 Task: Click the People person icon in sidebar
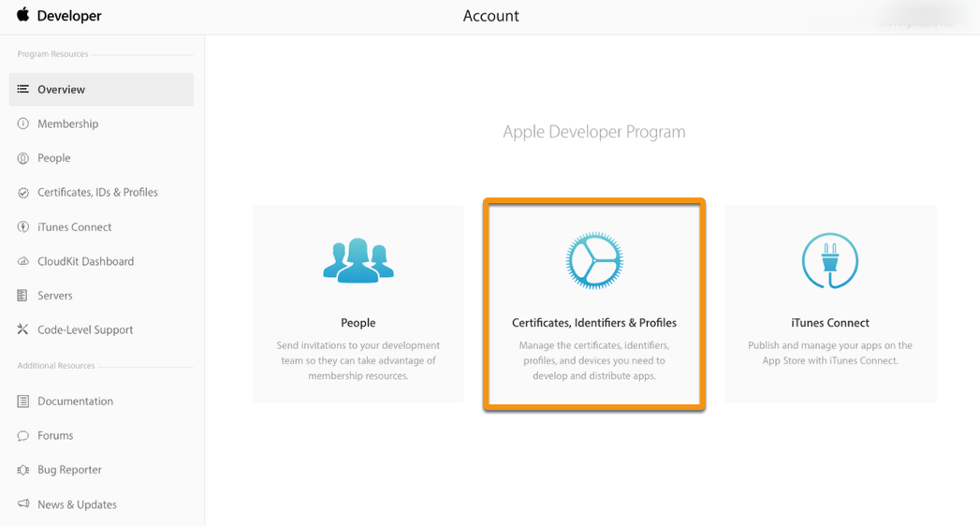tap(23, 158)
